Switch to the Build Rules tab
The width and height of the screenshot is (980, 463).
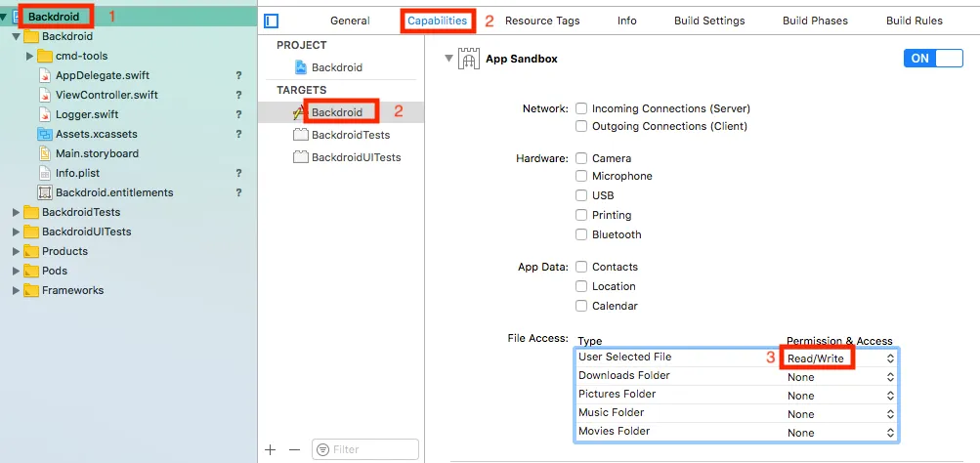coord(915,21)
